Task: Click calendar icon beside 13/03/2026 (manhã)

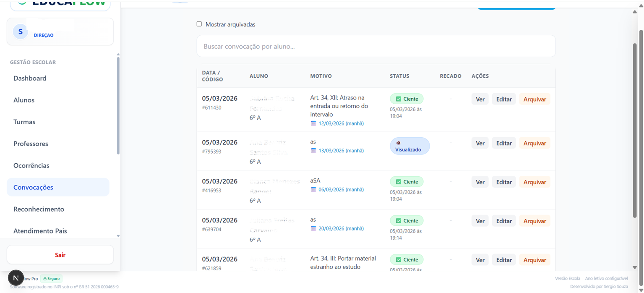Action: (x=313, y=151)
